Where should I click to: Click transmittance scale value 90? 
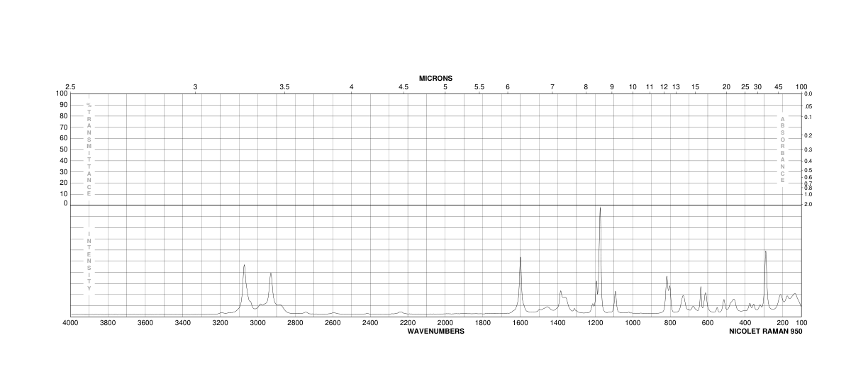coord(64,105)
